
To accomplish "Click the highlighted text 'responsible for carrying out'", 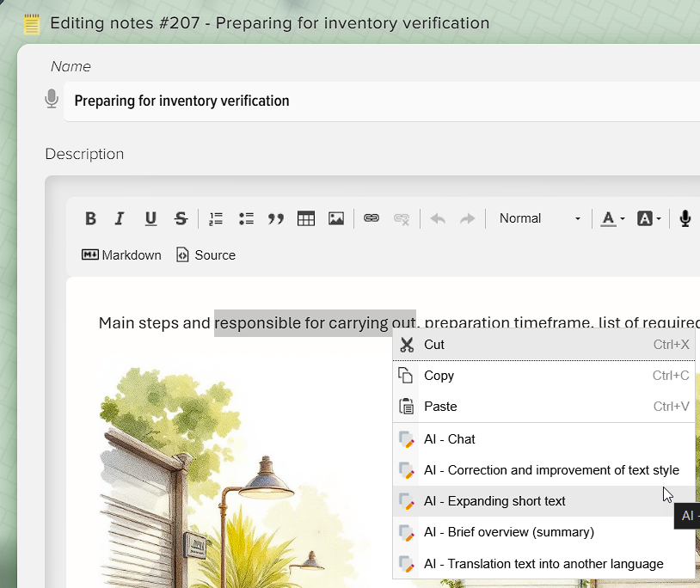I will (x=315, y=323).
